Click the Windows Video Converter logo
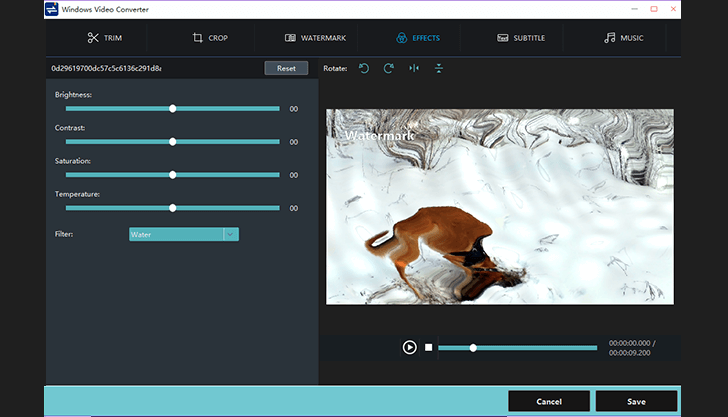This screenshot has width=728, height=417. pos(51,9)
